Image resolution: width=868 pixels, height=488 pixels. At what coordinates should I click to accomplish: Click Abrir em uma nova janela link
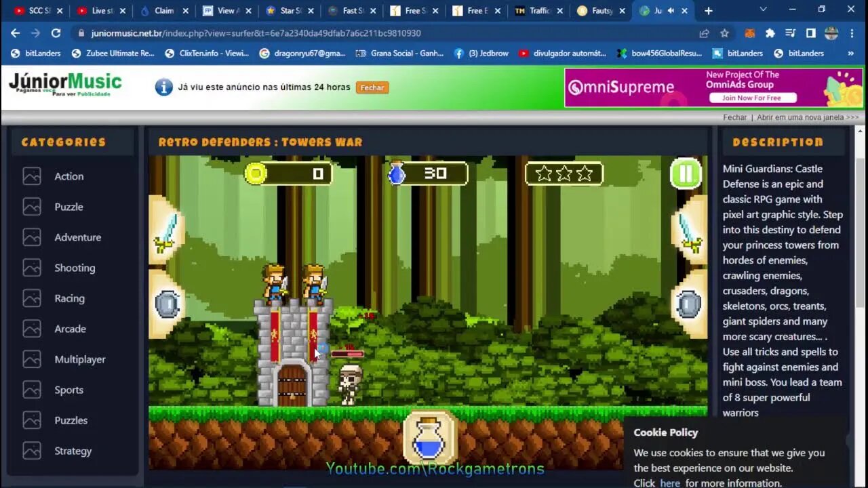[808, 117]
